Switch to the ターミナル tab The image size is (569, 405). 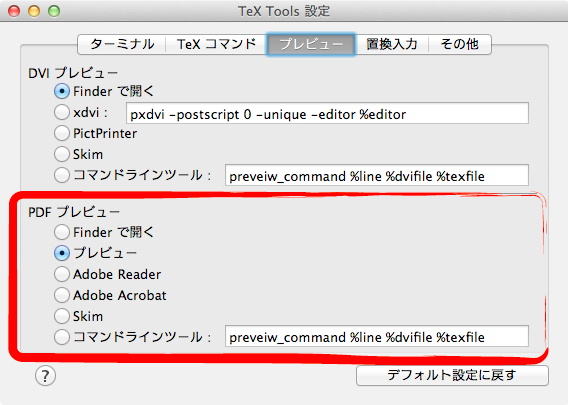coord(122,44)
